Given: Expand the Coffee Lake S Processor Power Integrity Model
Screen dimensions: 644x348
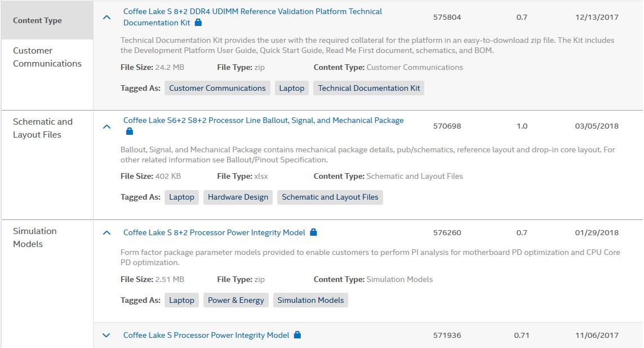Looking at the screenshot, I should [x=106, y=335].
